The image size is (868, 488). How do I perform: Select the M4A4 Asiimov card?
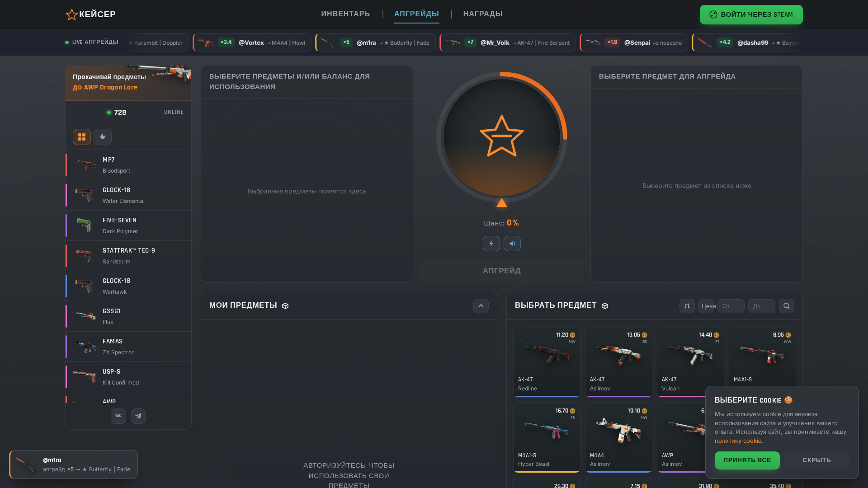(618, 437)
